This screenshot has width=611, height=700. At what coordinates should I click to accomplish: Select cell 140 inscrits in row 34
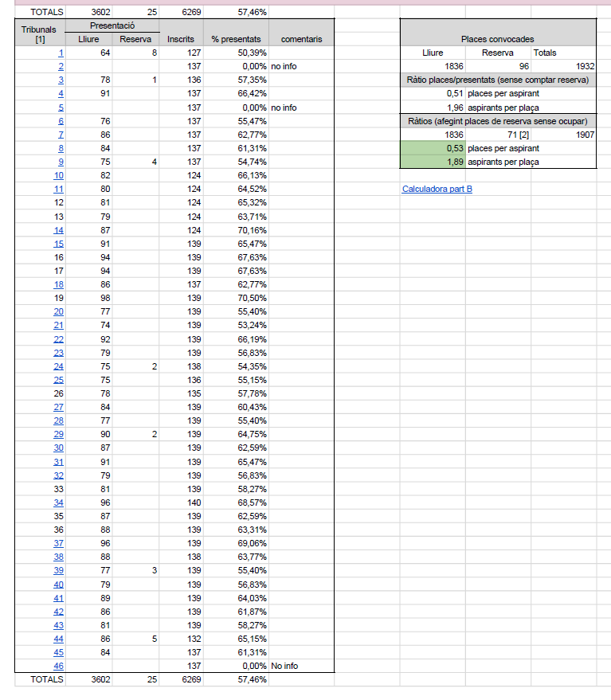[181, 503]
